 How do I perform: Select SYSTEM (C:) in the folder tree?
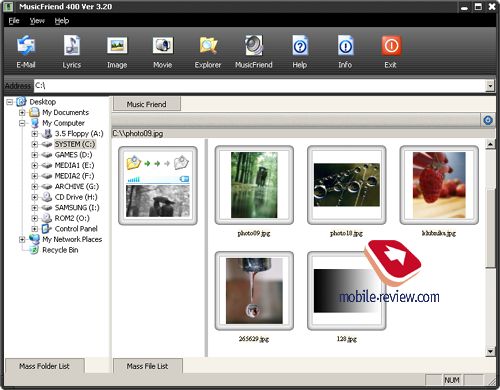pos(75,144)
